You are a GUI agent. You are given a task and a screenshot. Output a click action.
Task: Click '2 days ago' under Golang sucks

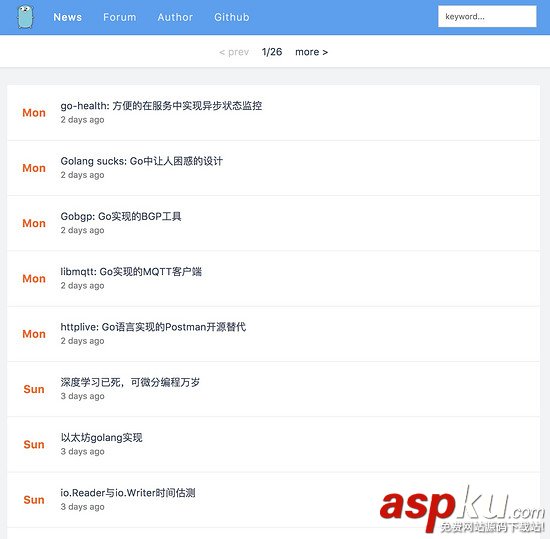82,175
